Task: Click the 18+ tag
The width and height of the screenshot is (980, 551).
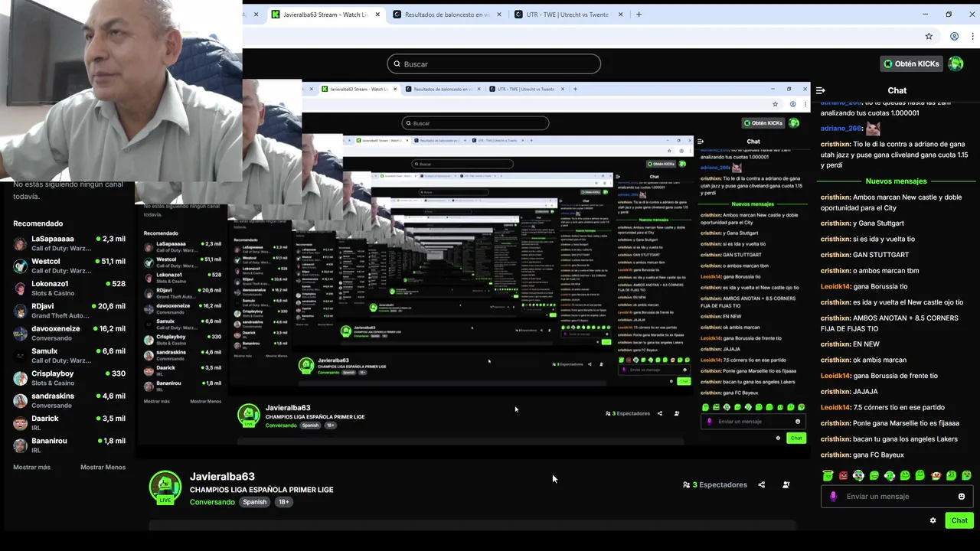Action: point(283,502)
